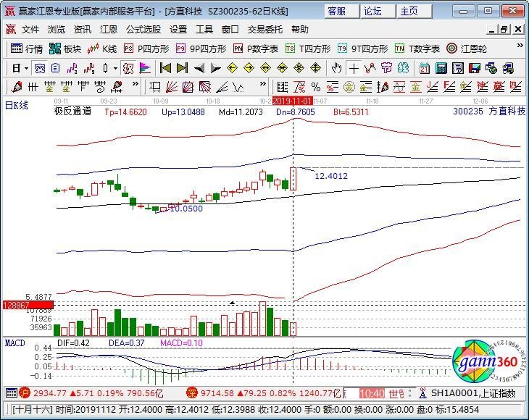Click the red zigzag line tool icon

[370, 68]
